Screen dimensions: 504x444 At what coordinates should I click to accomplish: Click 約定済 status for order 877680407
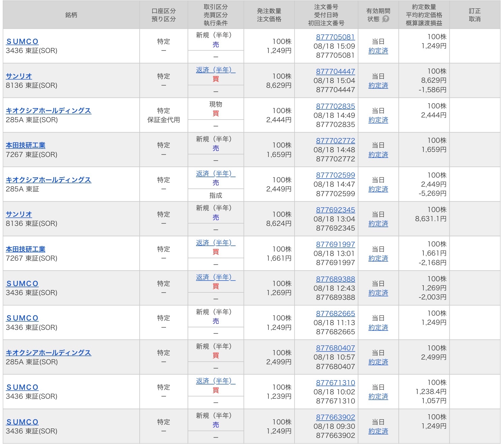click(378, 362)
